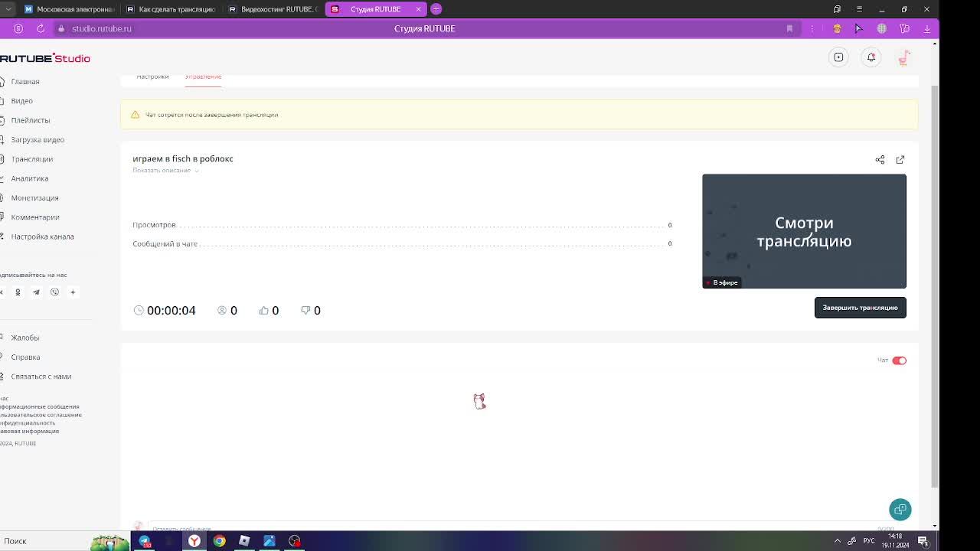980x551 pixels.
Task: Click the browser reload icon
Action: pos(41,28)
